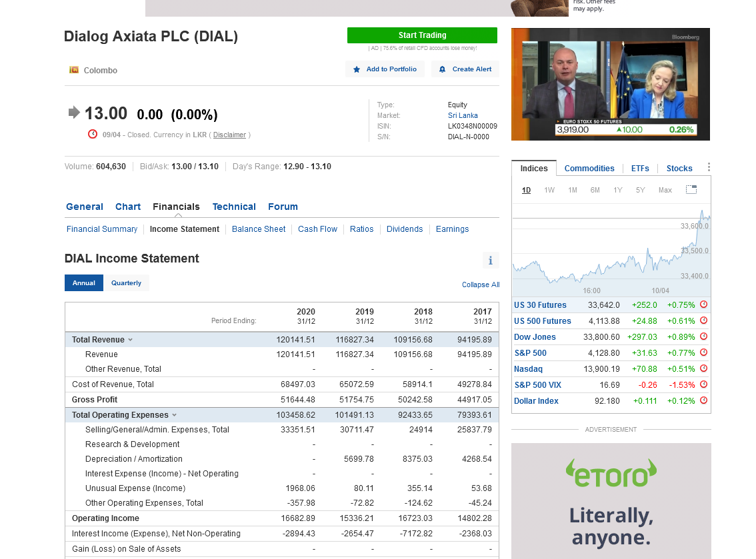
Task: Click the gray price direction arrow
Action: [74, 113]
